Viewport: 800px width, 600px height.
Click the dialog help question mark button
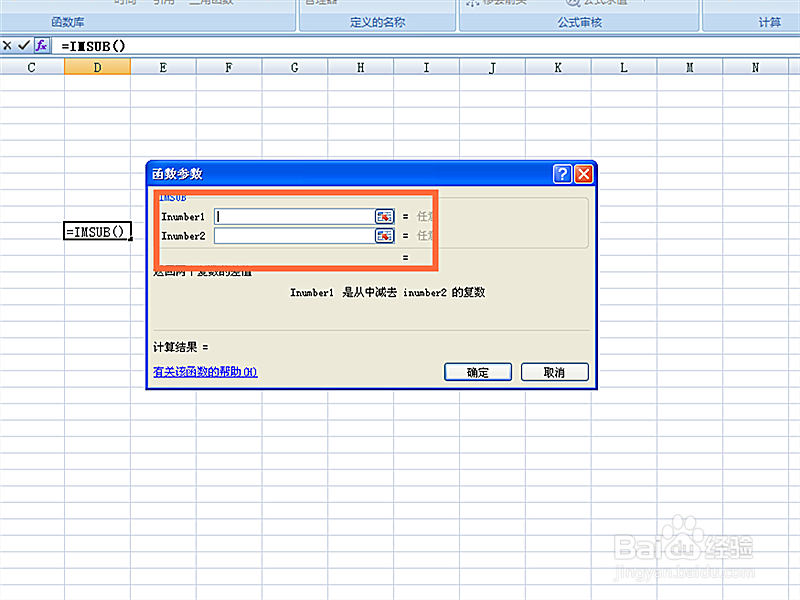click(562, 174)
